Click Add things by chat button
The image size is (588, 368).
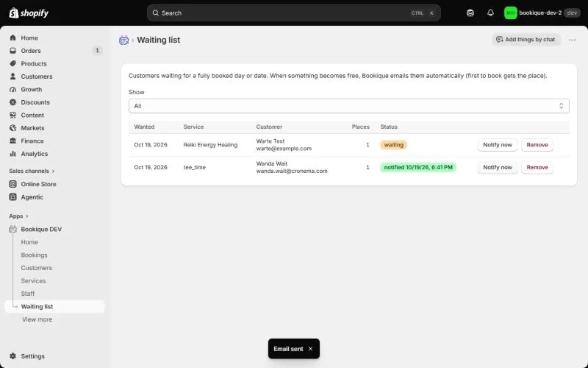point(526,40)
